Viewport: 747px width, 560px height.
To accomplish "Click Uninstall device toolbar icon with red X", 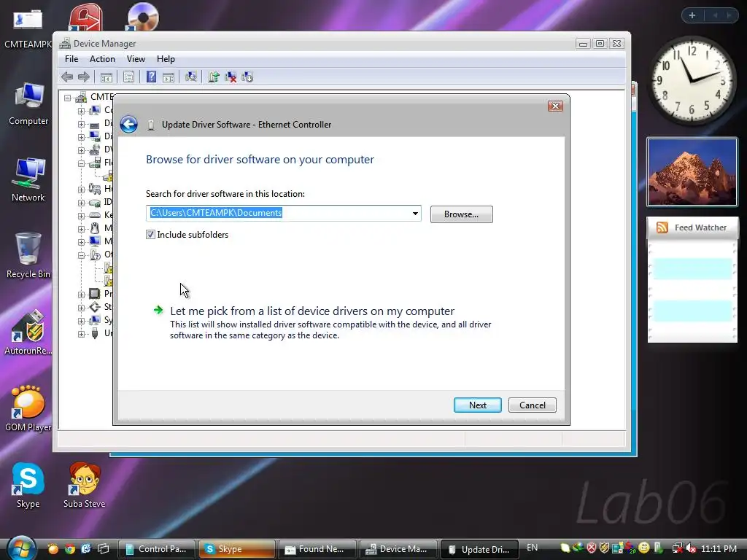I will pyautogui.click(x=231, y=77).
